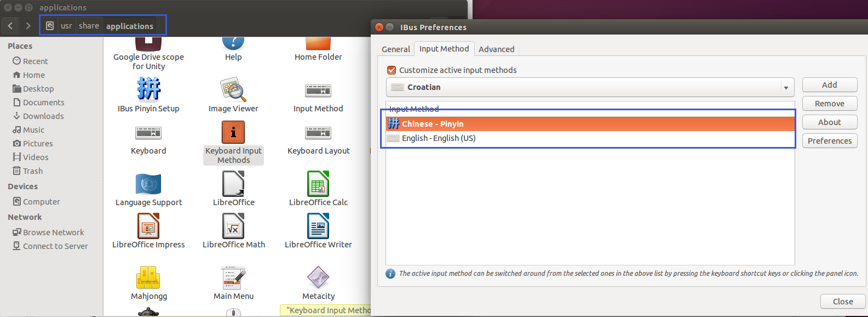Open IBus Pinyin Setup application icon
Image resolution: width=868 pixels, height=317 pixels.
148,89
